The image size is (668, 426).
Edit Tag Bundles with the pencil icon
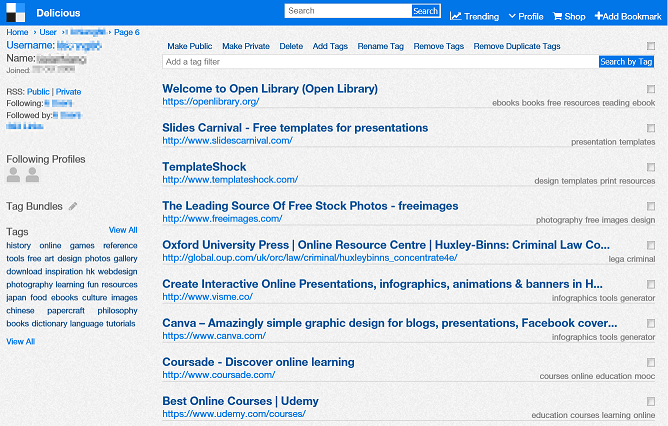pyautogui.click(x=73, y=206)
